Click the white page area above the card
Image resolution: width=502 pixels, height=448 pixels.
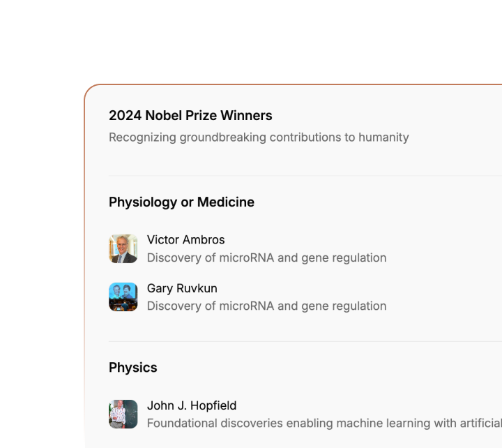tap(251, 42)
